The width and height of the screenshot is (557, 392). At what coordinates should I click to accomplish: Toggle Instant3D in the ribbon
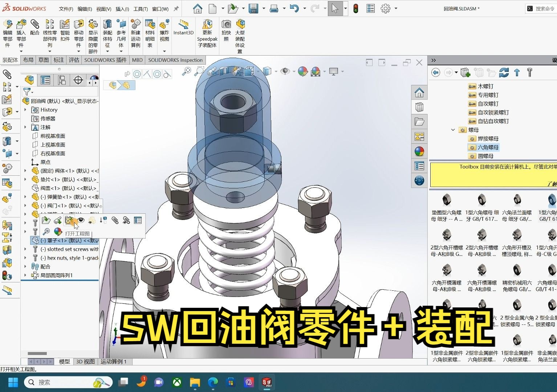(183, 28)
